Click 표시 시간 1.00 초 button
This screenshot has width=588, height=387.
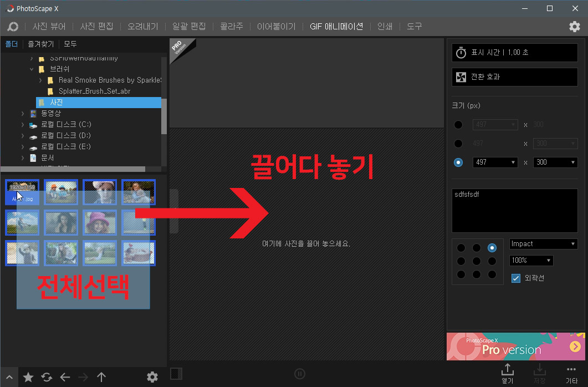(514, 53)
